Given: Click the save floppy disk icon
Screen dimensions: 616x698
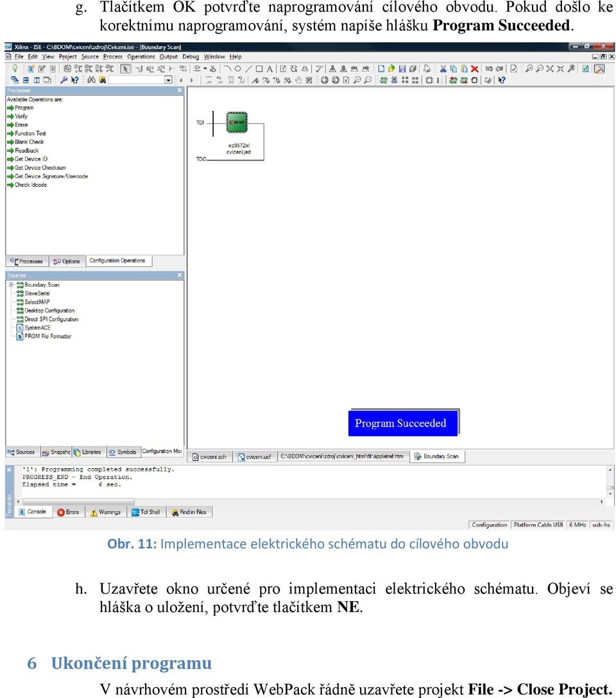Looking at the screenshot, I should click(402, 69).
